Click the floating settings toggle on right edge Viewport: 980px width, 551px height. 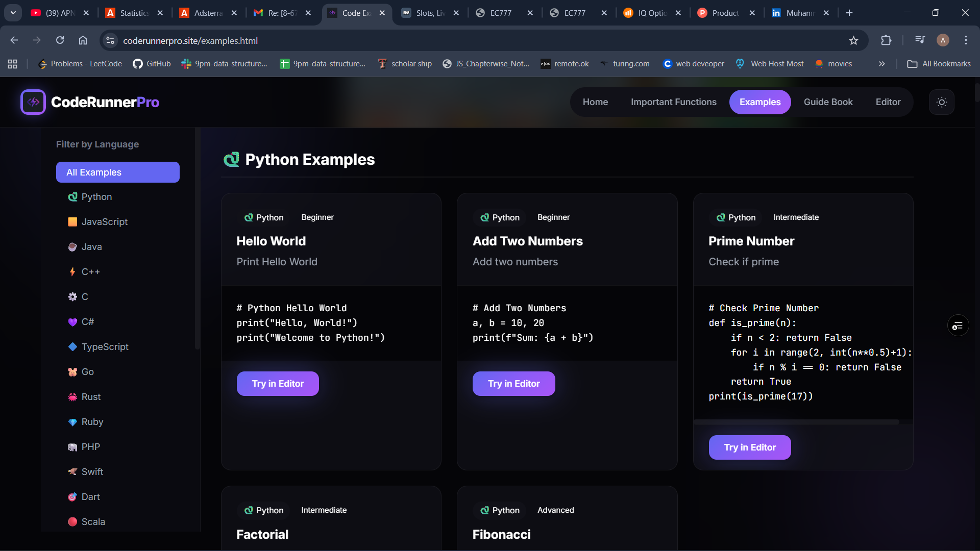pyautogui.click(x=958, y=325)
